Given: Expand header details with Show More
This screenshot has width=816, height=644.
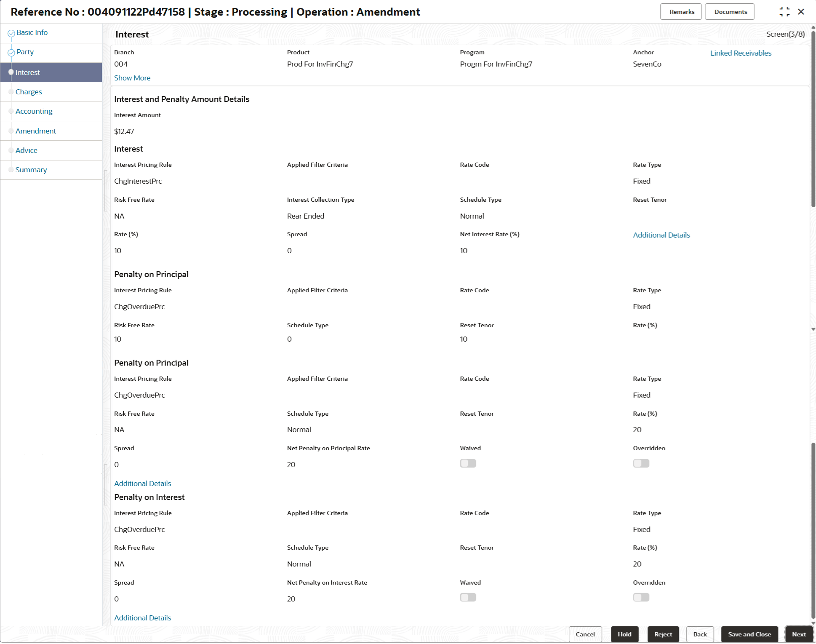Looking at the screenshot, I should 132,78.
